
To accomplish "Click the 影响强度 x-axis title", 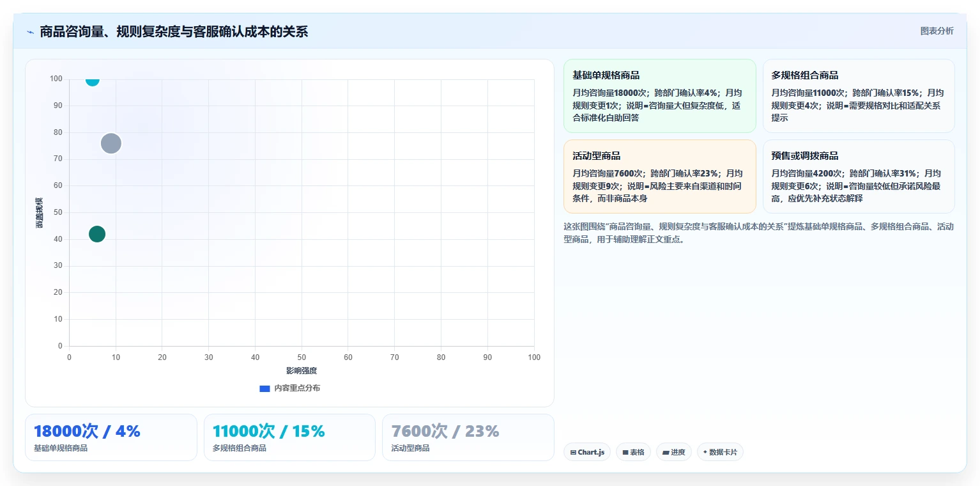I will [302, 371].
